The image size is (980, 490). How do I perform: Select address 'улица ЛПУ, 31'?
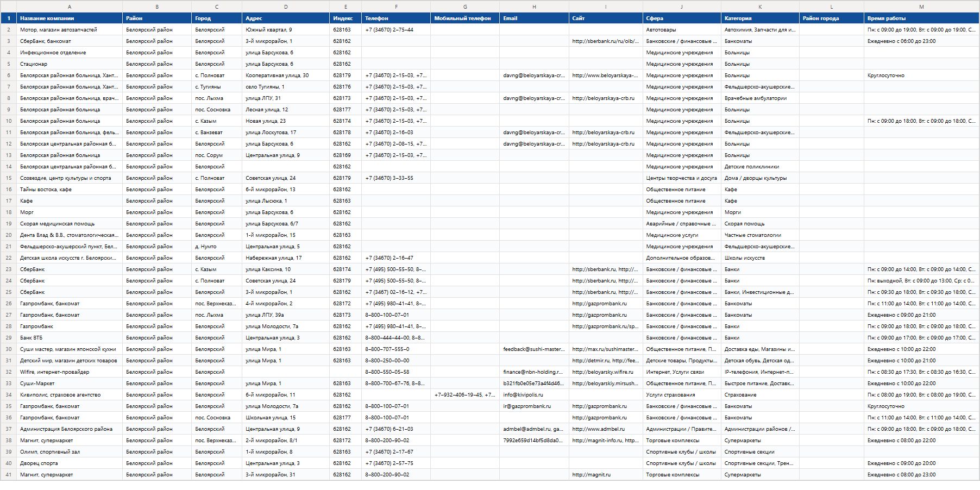(286, 98)
